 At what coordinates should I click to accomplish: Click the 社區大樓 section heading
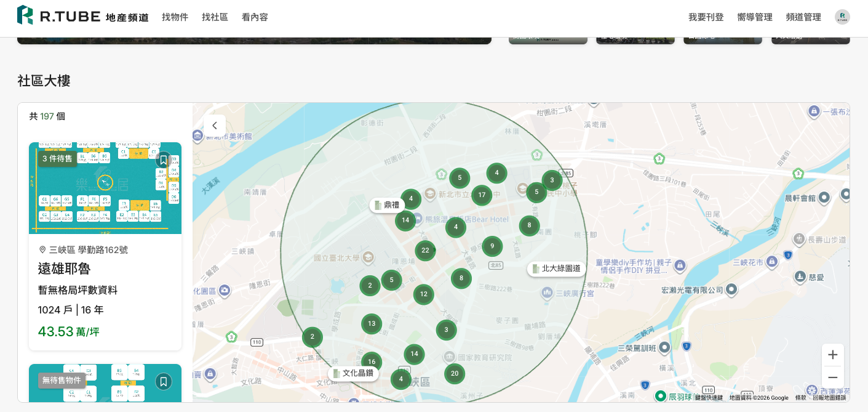coord(44,81)
